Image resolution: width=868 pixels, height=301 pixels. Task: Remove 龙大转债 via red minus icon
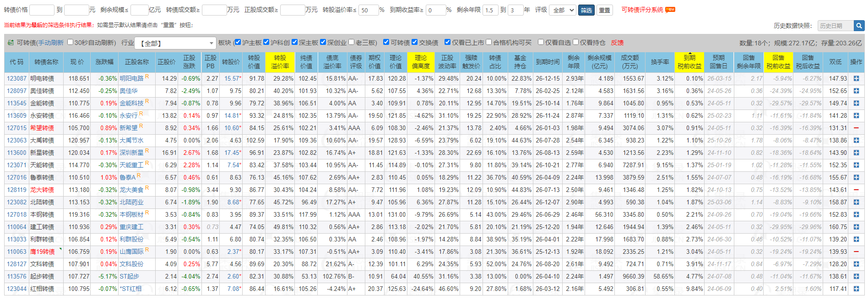tap(856, 190)
